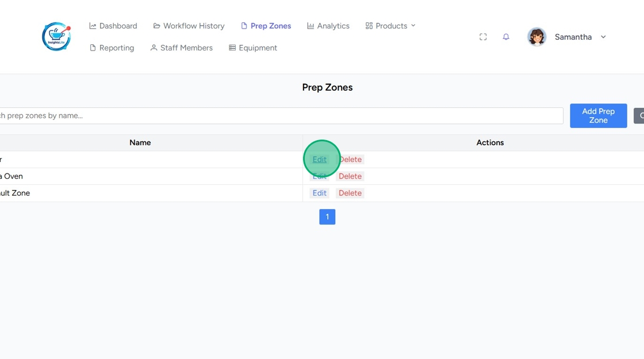Open the Reporting page
The image size is (644, 359).
(112, 48)
